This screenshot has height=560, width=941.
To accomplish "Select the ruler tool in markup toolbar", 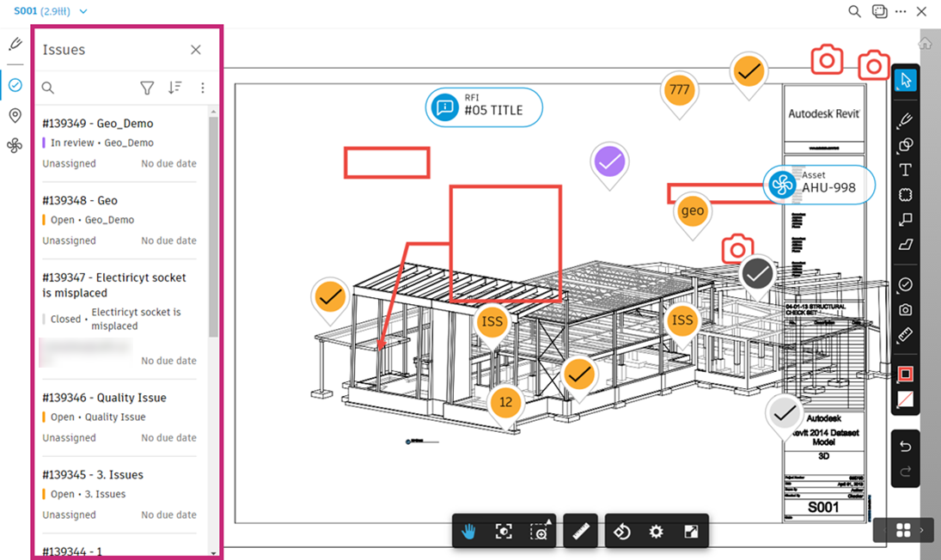I will click(x=906, y=335).
